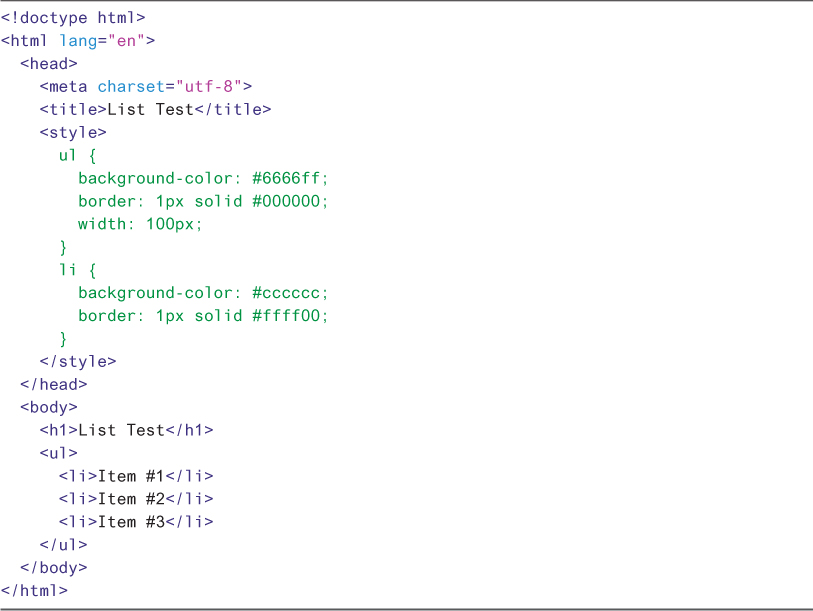Click the #000000 border color value
The width and height of the screenshot is (813, 611).
289,201
